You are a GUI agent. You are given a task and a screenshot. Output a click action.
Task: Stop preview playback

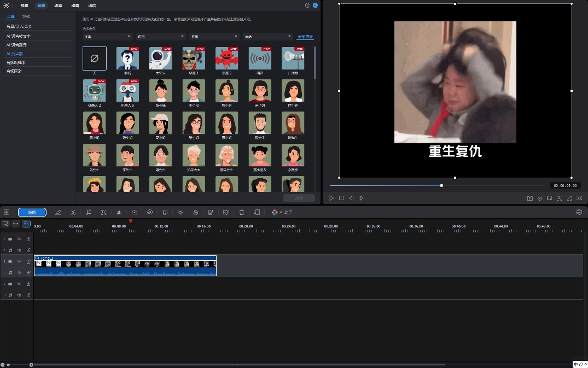[341, 198]
